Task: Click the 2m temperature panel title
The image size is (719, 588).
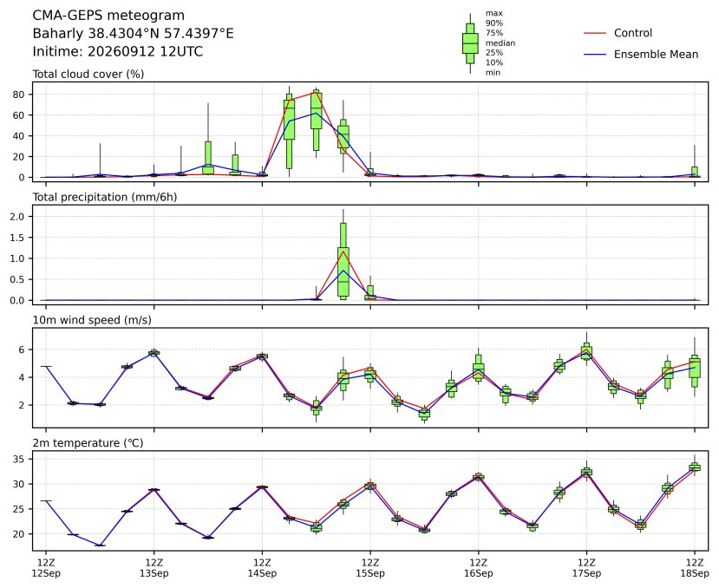Action: point(88,443)
